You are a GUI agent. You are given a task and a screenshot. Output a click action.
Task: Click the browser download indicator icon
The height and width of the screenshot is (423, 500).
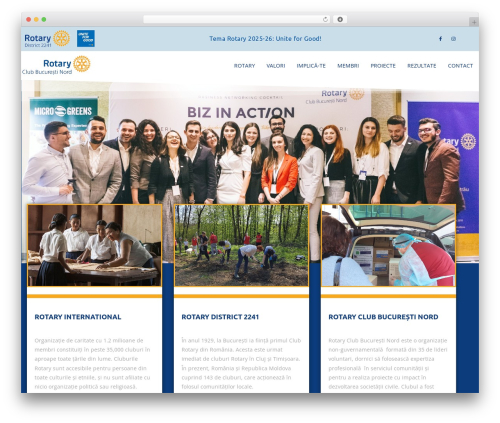tap(340, 19)
